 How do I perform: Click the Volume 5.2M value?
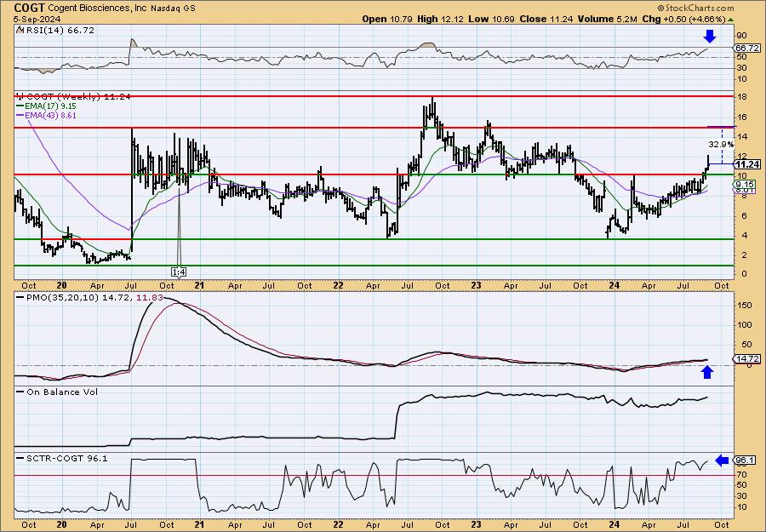point(607,19)
